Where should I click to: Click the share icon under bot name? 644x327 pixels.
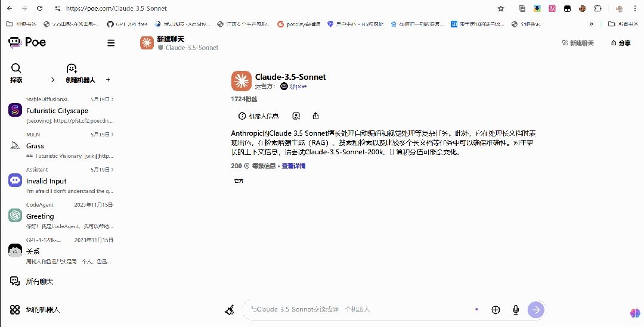(x=315, y=116)
